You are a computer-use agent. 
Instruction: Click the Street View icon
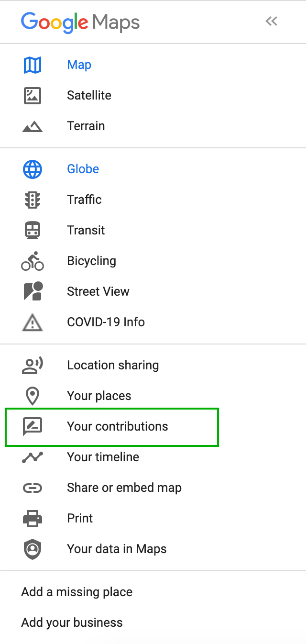(33, 291)
